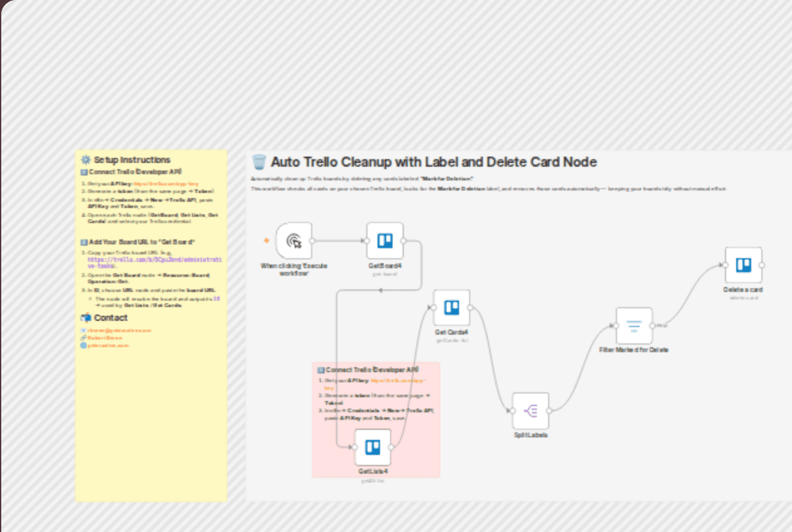Click the 'SplitLabels' node label
The height and width of the screenshot is (532, 792).
coord(531,436)
